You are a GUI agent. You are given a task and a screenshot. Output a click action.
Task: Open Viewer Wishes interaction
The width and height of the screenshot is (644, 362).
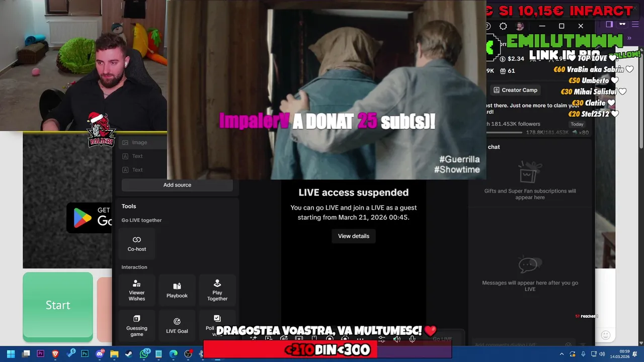point(136,290)
